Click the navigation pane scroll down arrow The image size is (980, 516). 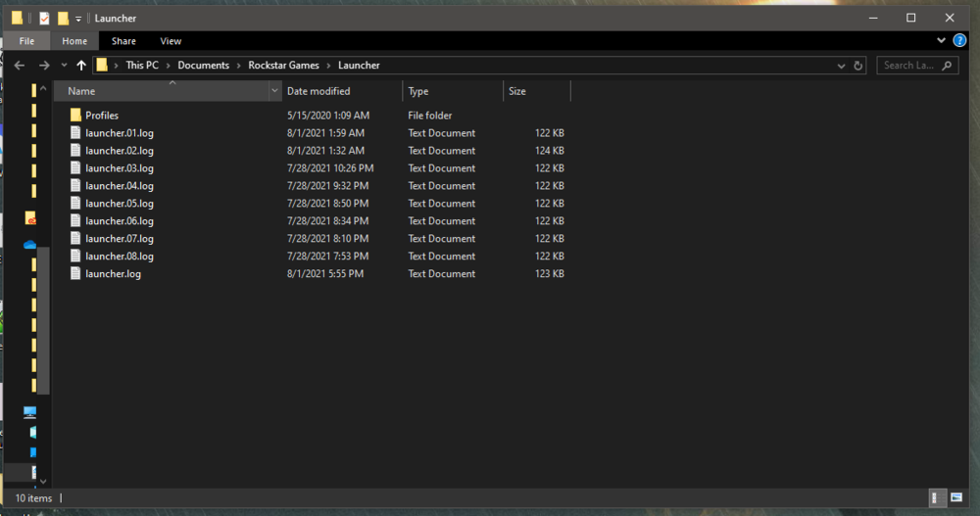43,481
